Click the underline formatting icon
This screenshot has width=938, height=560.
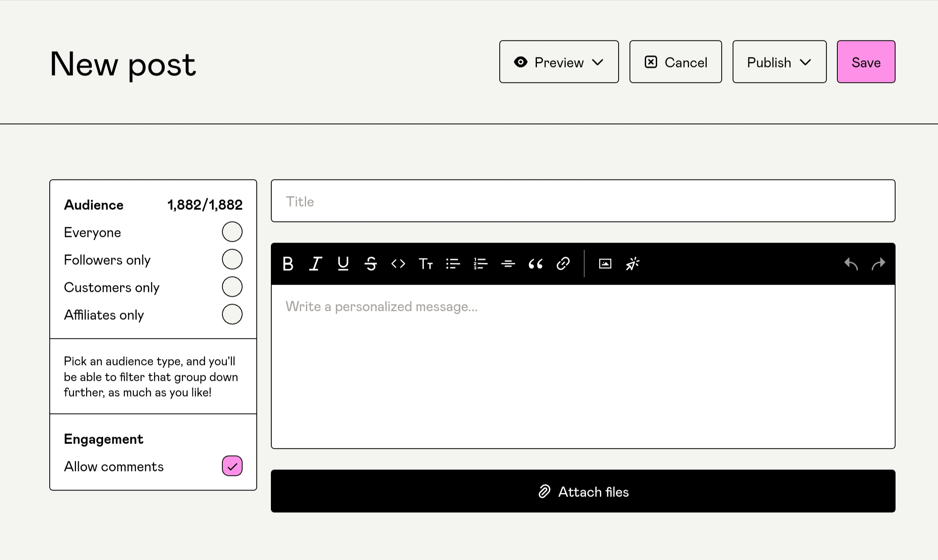coord(343,264)
